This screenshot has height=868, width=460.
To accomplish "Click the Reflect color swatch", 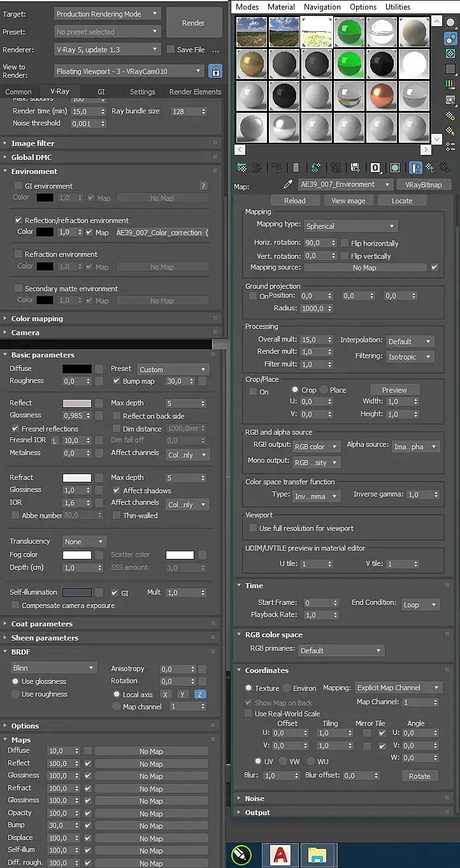I will click(76, 403).
